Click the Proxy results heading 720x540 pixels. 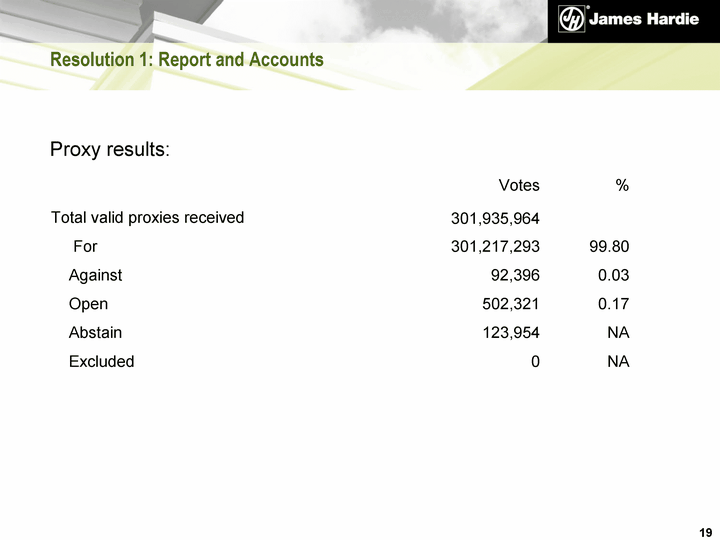[110, 150]
